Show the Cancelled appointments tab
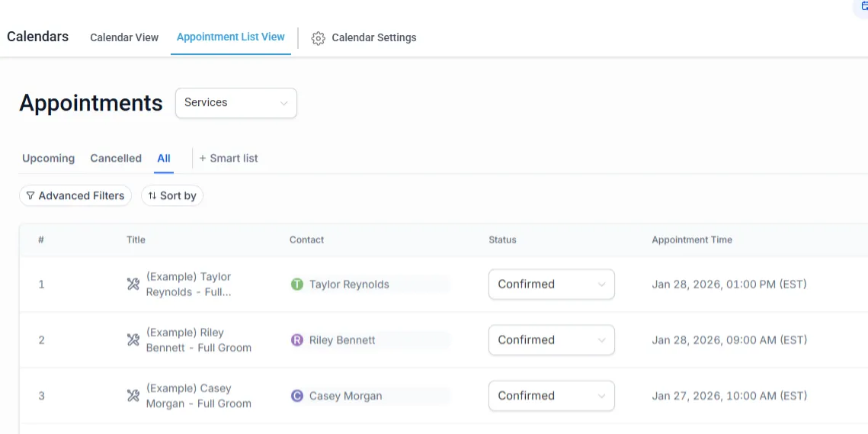The image size is (868, 434). click(116, 159)
